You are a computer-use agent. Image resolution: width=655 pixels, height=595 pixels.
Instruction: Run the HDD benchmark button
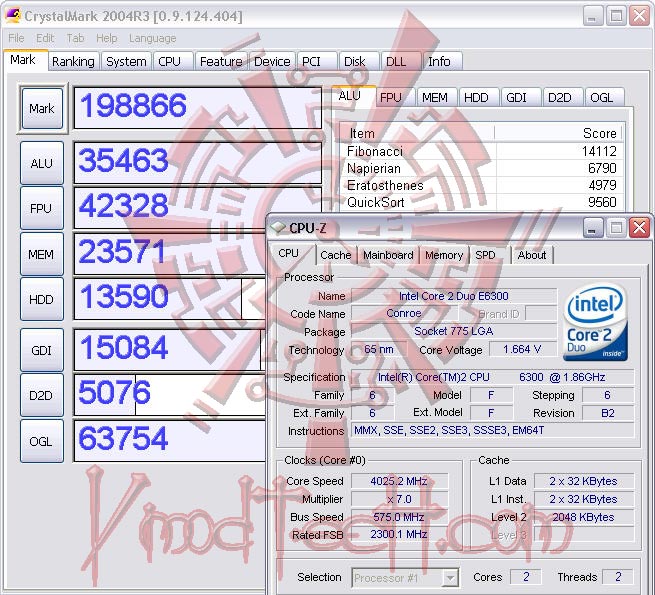(41, 299)
